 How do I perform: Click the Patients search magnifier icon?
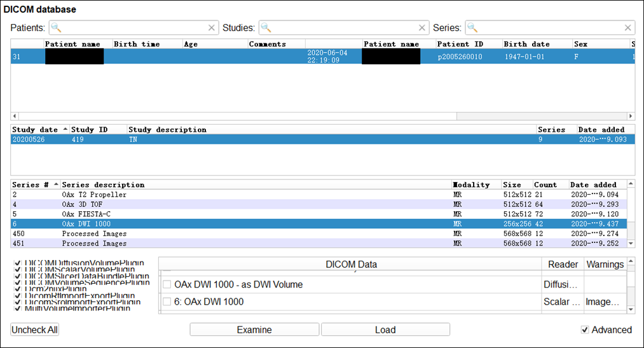point(56,28)
